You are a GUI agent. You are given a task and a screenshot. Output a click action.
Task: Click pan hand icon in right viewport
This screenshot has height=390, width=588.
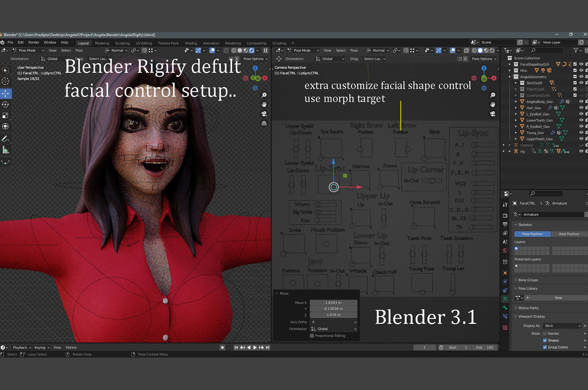(x=493, y=104)
